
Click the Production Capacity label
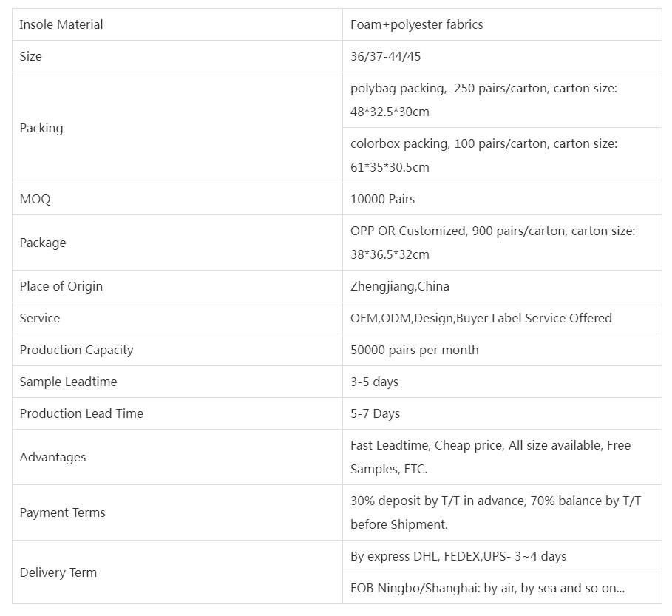pyautogui.click(x=77, y=350)
